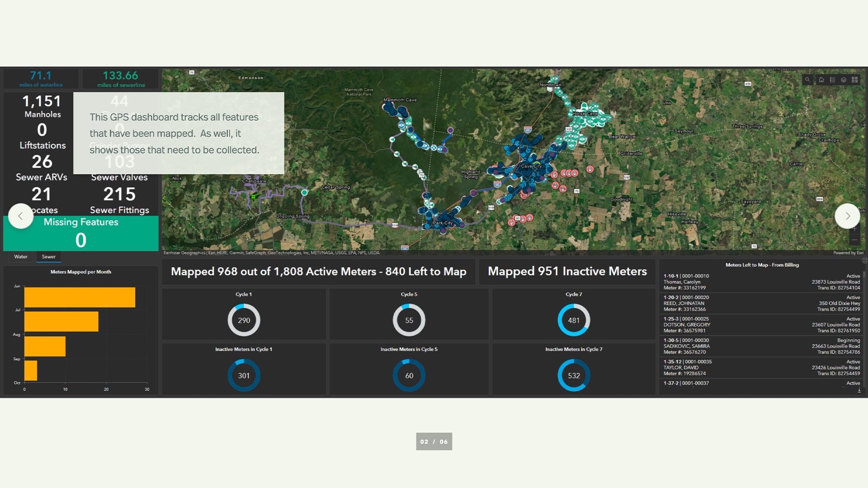Screen dimensions: 868x488
Task: Select the SADIKOVIC, SAMIRA meter entry
Action: [762, 346]
